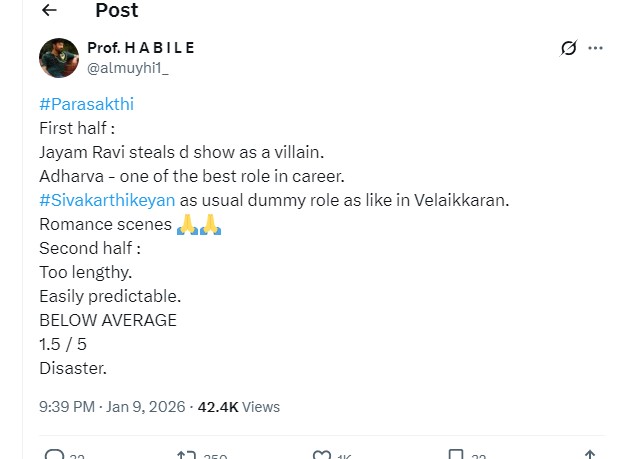Click the Prof. H A B I L E display name
The width and height of the screenshot is (617, 459).
click(x=141, y=48)
